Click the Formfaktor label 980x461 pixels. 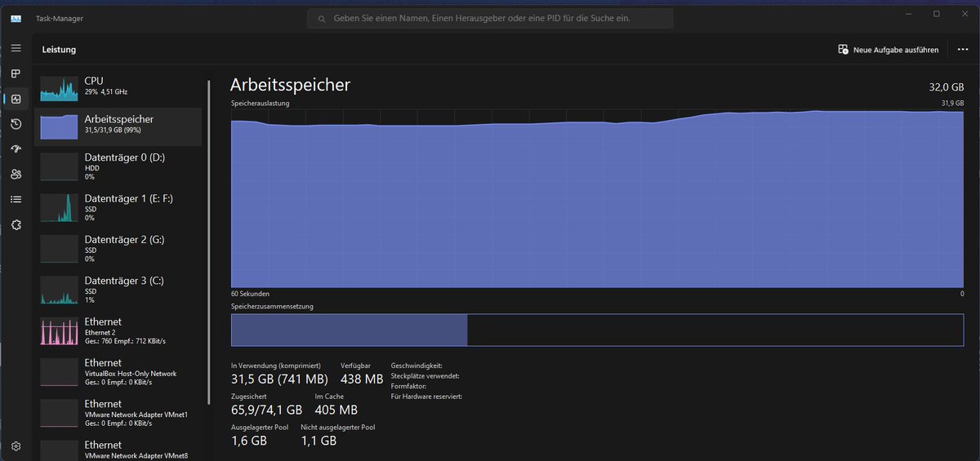pyautogui.click(x=410, y=386)
